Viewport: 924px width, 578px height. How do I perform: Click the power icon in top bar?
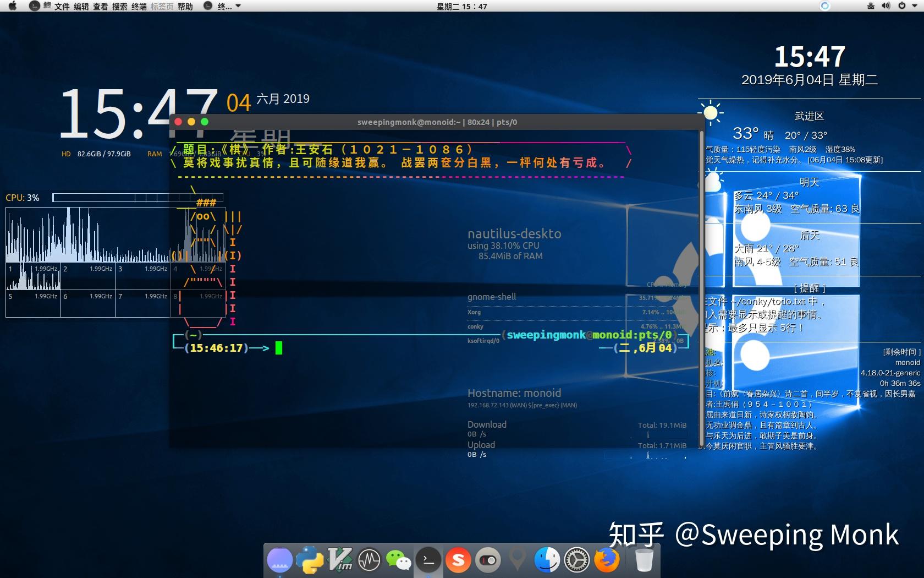[x=901, y=6]
